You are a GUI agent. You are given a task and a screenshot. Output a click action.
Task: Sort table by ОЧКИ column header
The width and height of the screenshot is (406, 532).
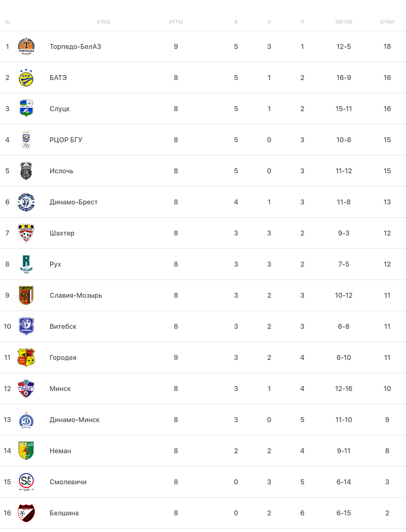[x=387, y=22]
